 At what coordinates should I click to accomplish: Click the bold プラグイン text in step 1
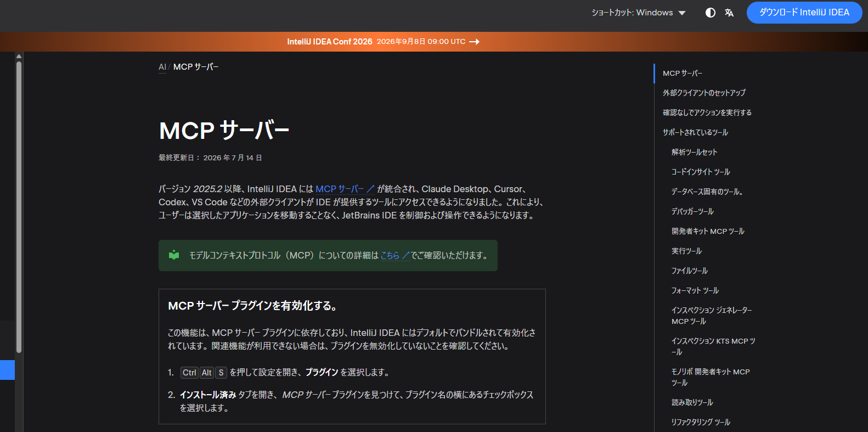[322, 373]
